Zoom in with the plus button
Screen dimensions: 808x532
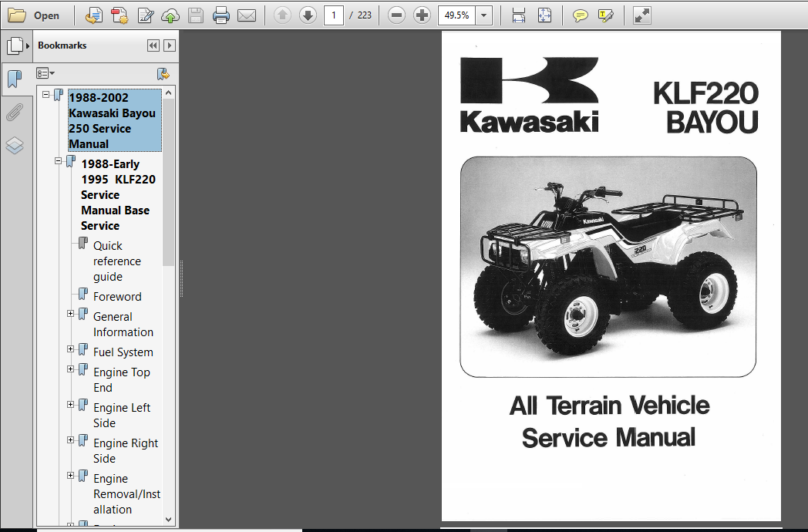point(422,15)
